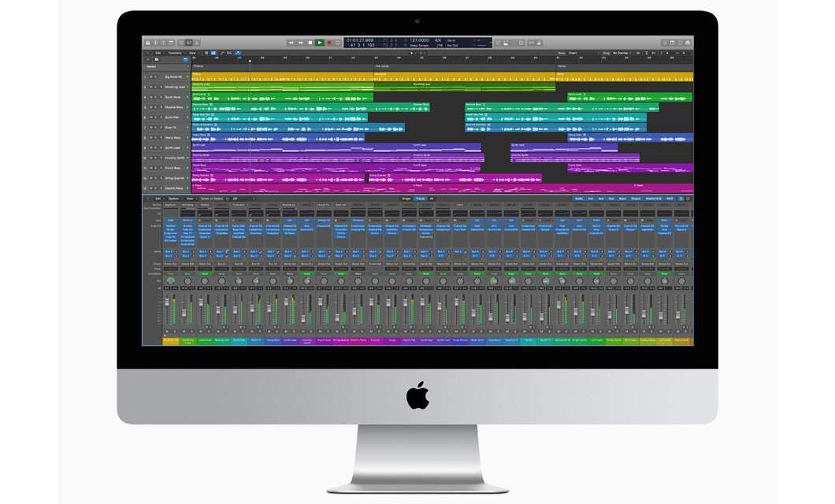Switch mixer to Tracks view
This screenshot has height=504, width=835.
click(420, 198)
